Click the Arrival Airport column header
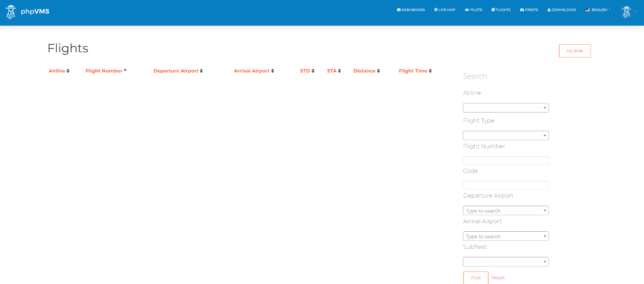This screenshot has width=644, height=284. [252, 71]
